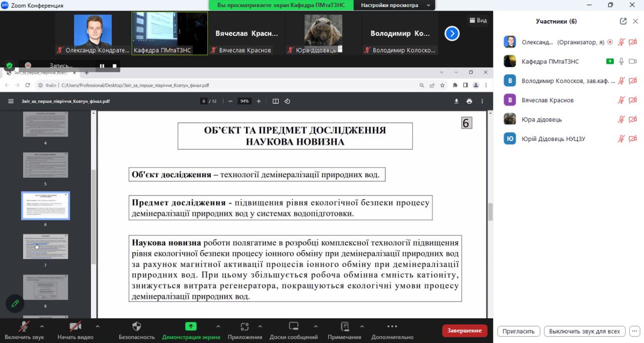This screenshot has height=343, width=644.
Task: Click the red End meeting button
Action: [x=464, y=330]
